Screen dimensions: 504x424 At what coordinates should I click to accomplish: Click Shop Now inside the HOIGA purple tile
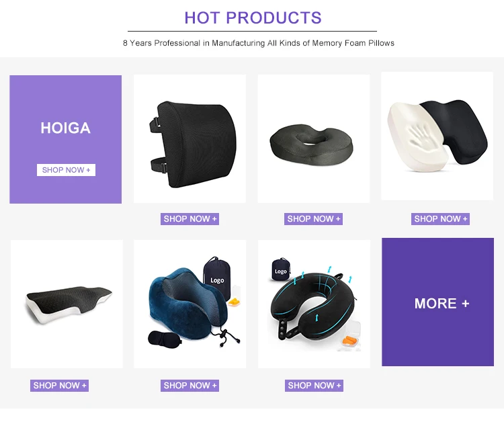pyautogui.click(x=67, y=170)
